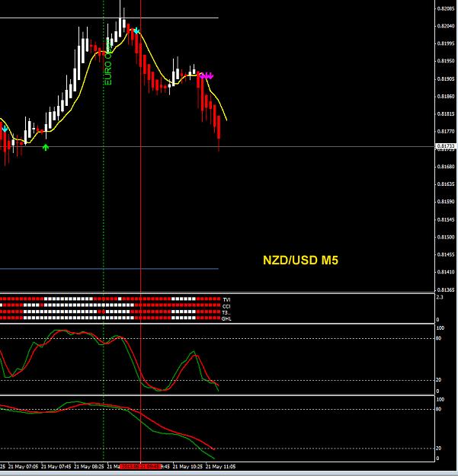Click the 0.81455 price scale label
This screenshot has width=458, height=476.
pyautogui.click(x=446, y=254)
